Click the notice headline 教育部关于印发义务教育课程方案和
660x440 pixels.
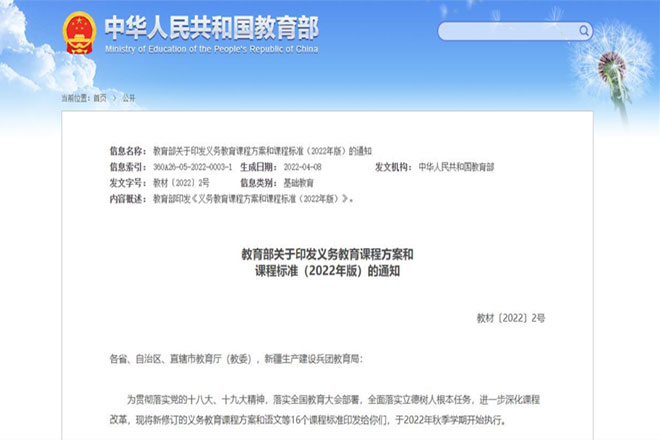tap(327, 254)
